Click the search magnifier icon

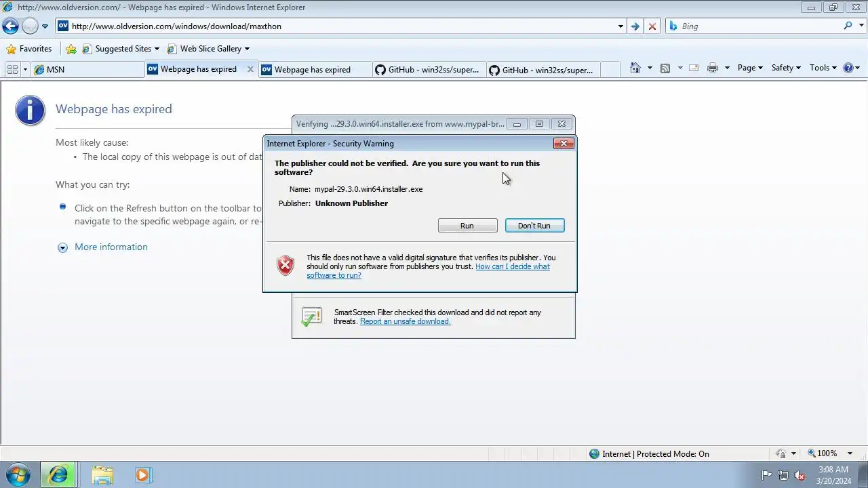coord(848,26)
